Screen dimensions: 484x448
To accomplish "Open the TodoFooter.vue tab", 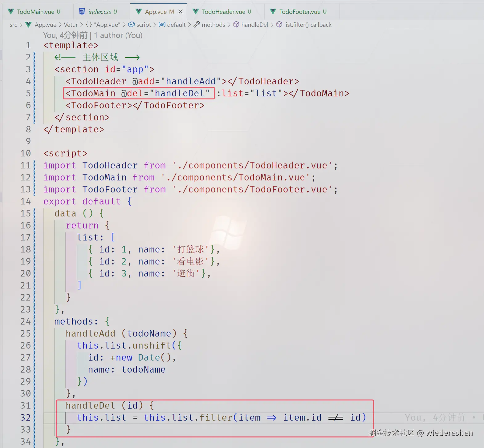I will tap(302, 12).
